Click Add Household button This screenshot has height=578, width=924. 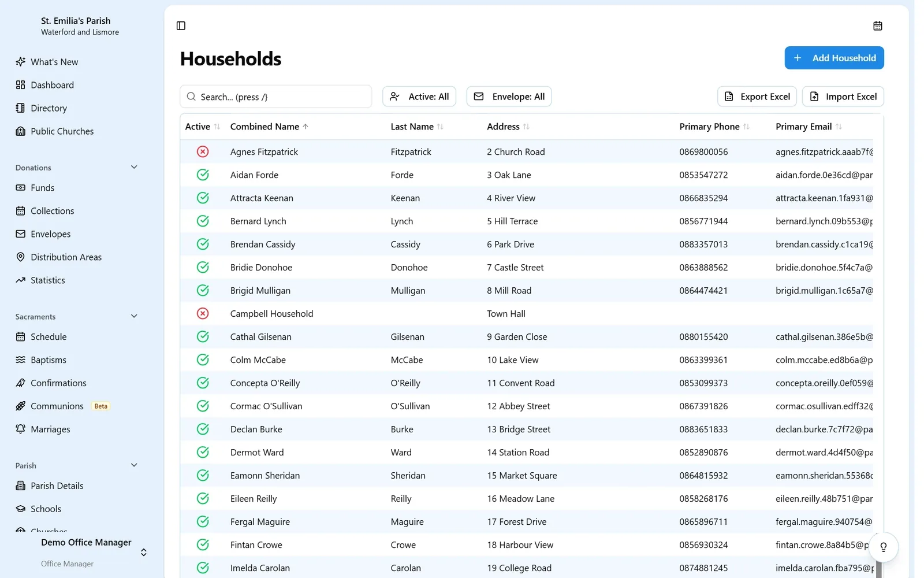point(834,58)
